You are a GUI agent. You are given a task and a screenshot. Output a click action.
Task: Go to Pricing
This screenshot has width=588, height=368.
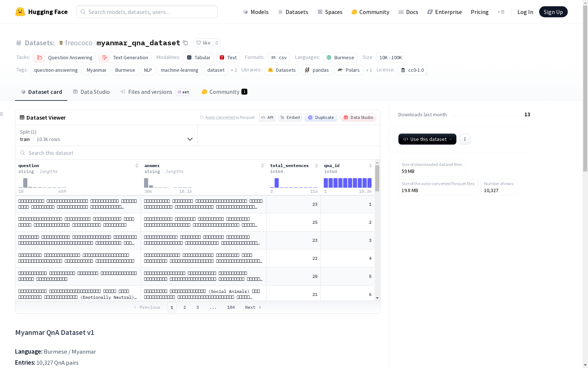click(x=480, y=12)
